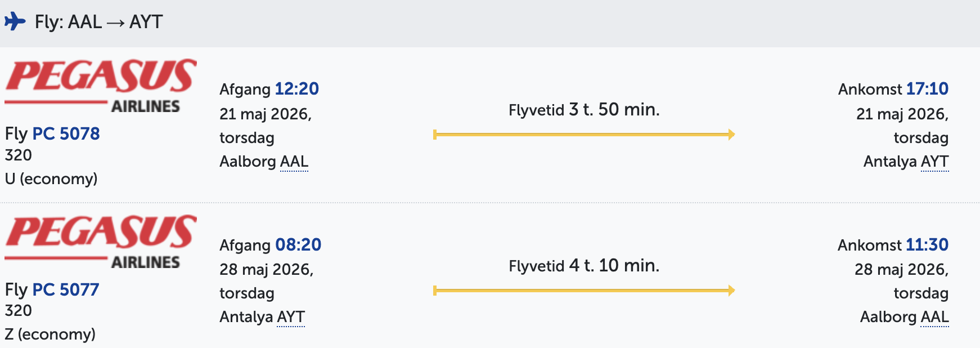The width and height of the screenshot is (980, 348).
Task: Click the yellow duration arrow for outbound flight
Action: 584,135
